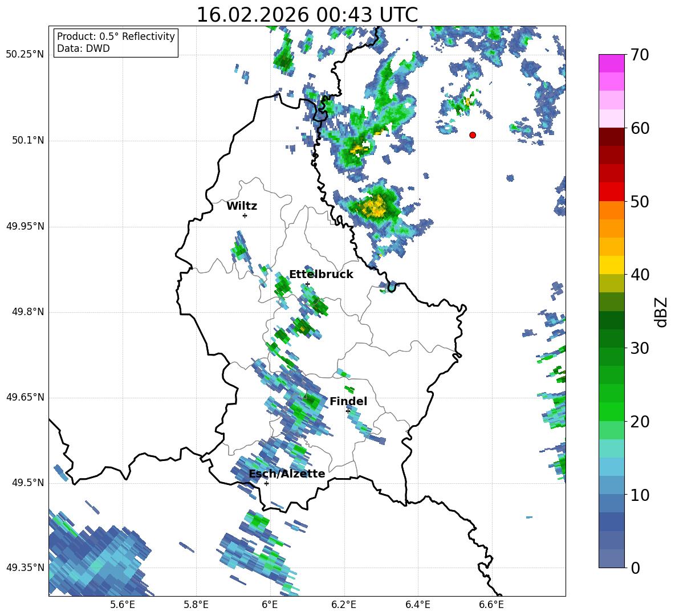Click the dBZ colorbar axis label

661,312
